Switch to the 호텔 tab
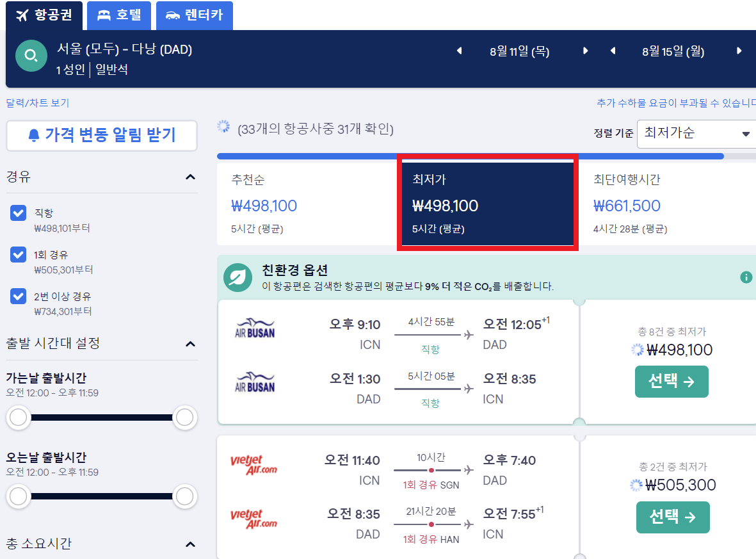This screenshot has height=559, width=756. (118, 15)
